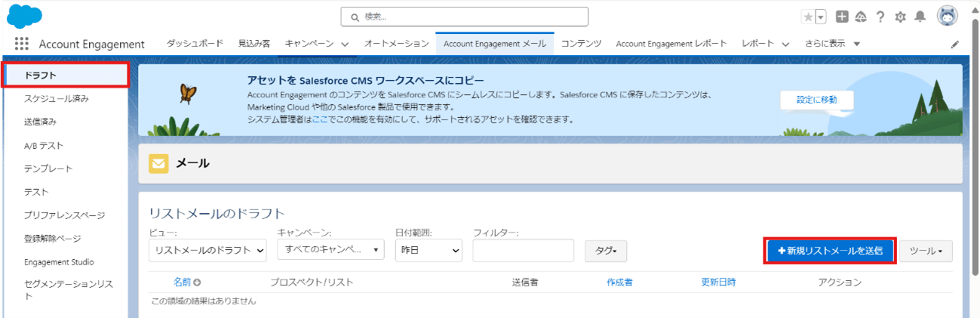This screenshot has width=980, height=318.
Task: Open the help question mark icon
Action: [880, 17]
